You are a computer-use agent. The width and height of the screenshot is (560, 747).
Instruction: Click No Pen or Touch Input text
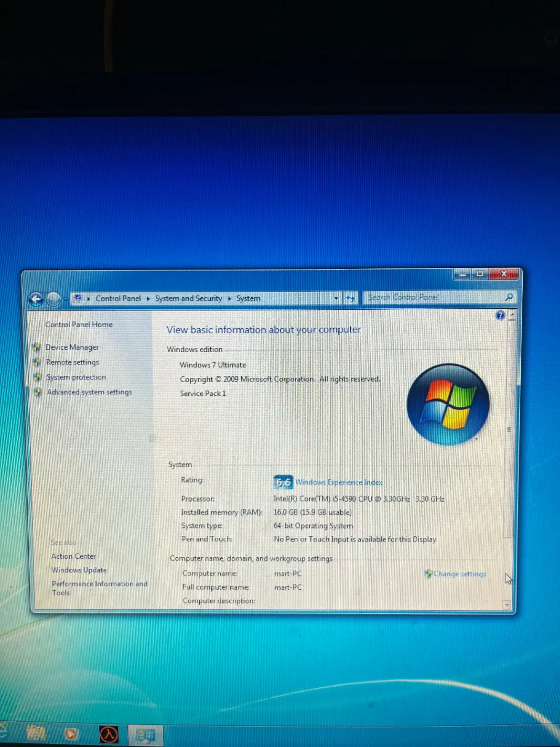click(x=355, y=539)
